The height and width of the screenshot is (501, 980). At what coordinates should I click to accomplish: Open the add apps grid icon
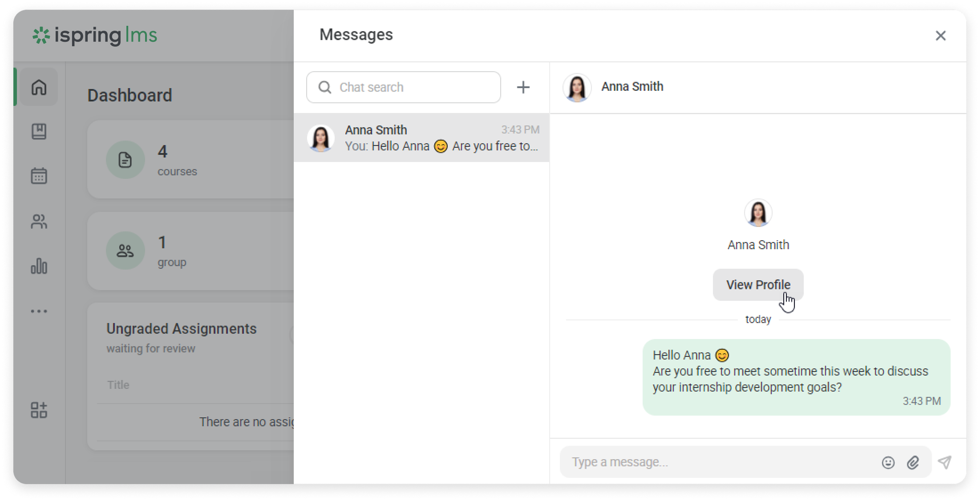point(39,410)
